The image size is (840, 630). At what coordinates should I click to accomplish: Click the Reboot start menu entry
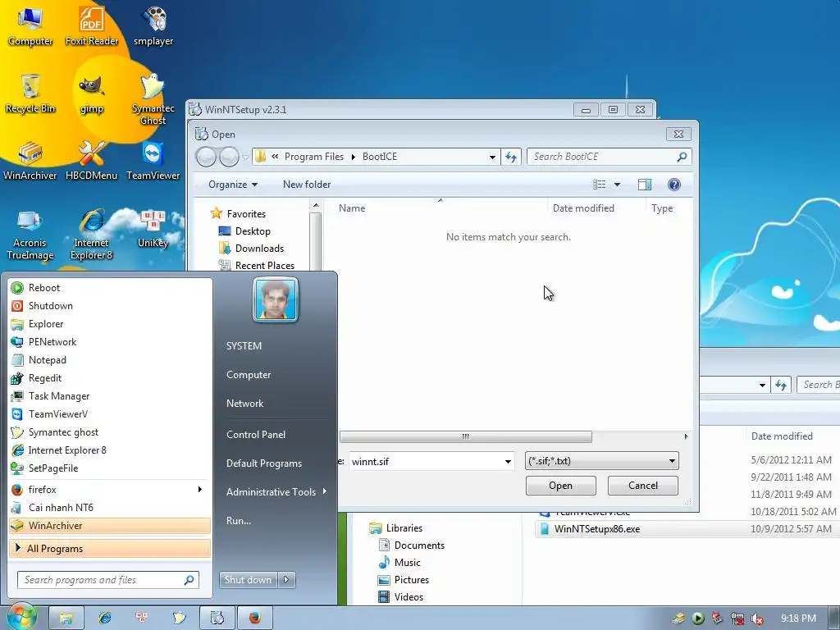(x=110, y=288)
